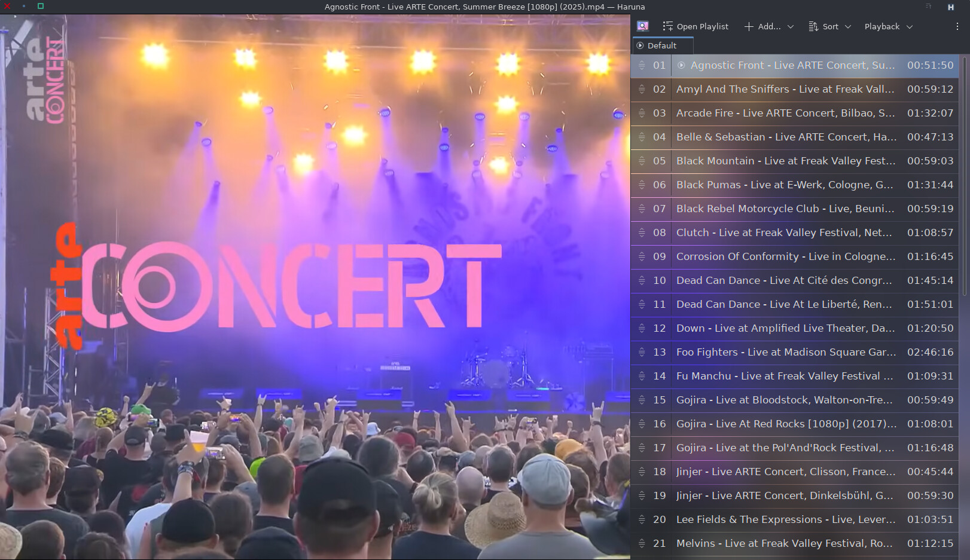Select Gojira Live At Red Rocks entry
The image size is (970, 560).
tap(785, 424)
